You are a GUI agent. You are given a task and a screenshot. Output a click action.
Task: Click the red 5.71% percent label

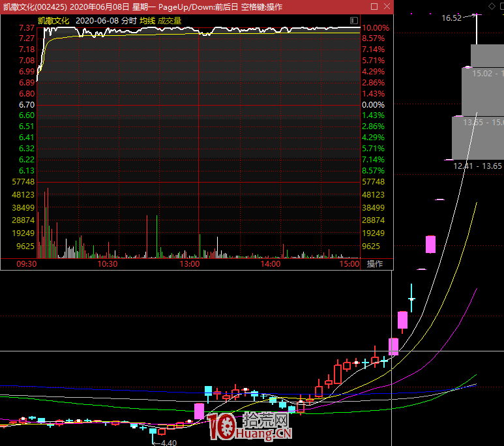pyautogui.click(x=373, y=61)
